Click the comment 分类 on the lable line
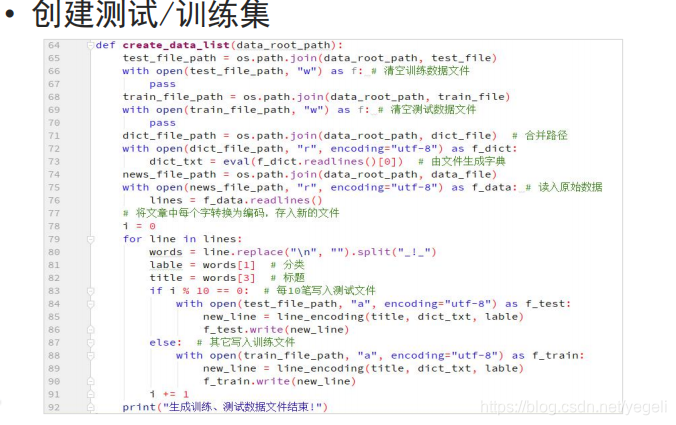Image resolution: width=676 pixels, height=425 pixels. coord(294,265)
